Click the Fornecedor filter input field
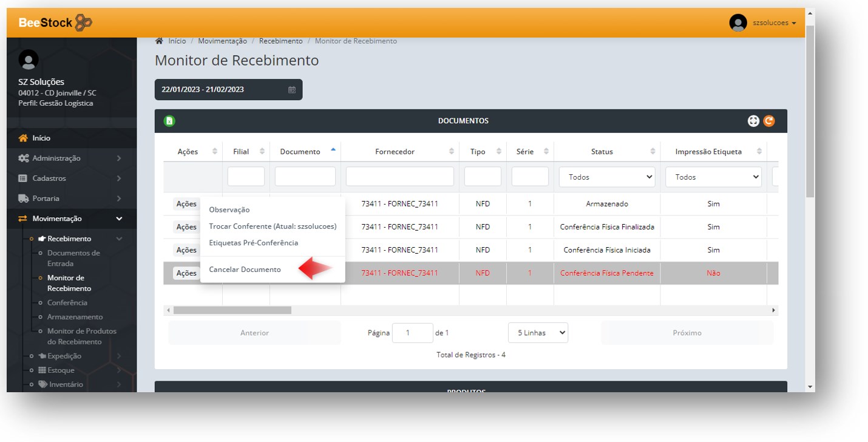Image resolution: width=868 pixels, height=442 pixels. tap(399, 177)
